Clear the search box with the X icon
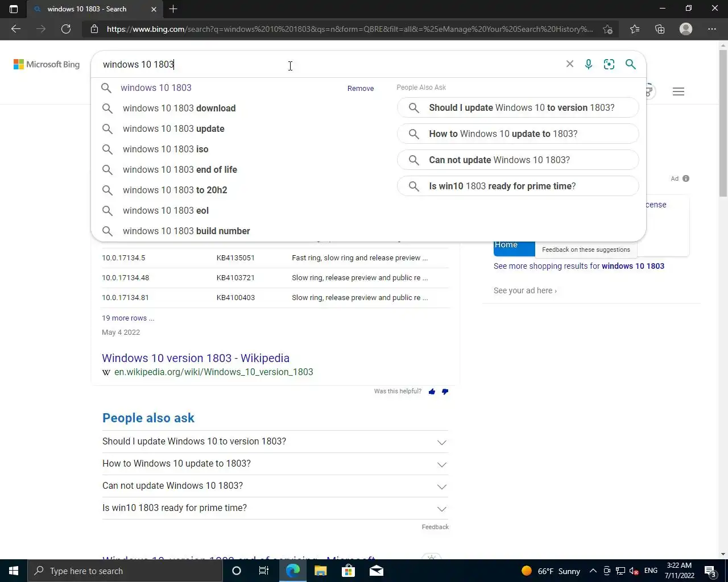This screenshot has height=582, width=728. [x=569, y=64]
